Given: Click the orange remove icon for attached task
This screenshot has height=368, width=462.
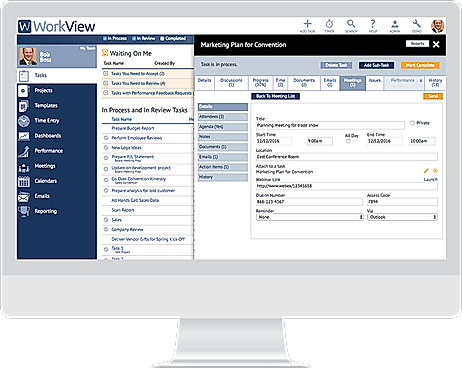Looking at the screenshot, I should pyautogui.click(x=435, y=171).
